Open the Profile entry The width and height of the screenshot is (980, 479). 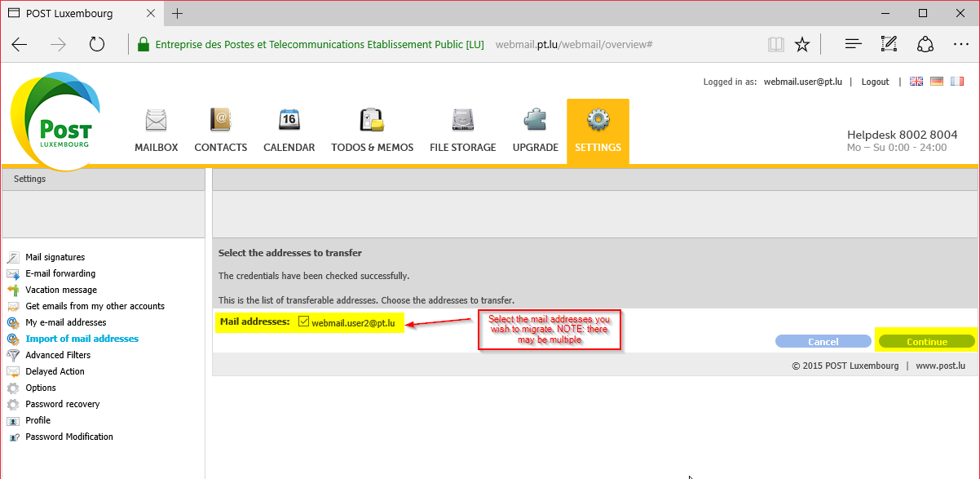tap(38, 420)
